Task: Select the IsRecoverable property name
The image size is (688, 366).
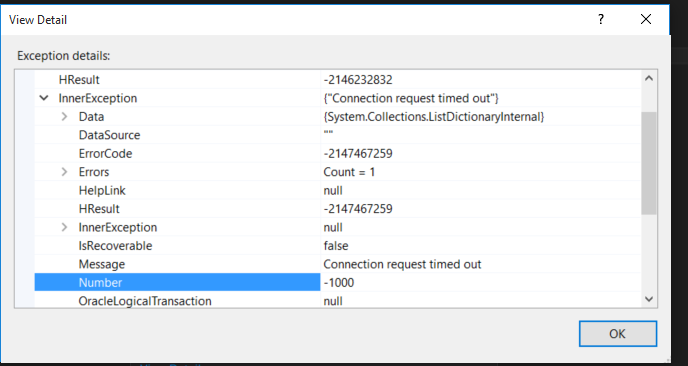Action: point(115,246)
